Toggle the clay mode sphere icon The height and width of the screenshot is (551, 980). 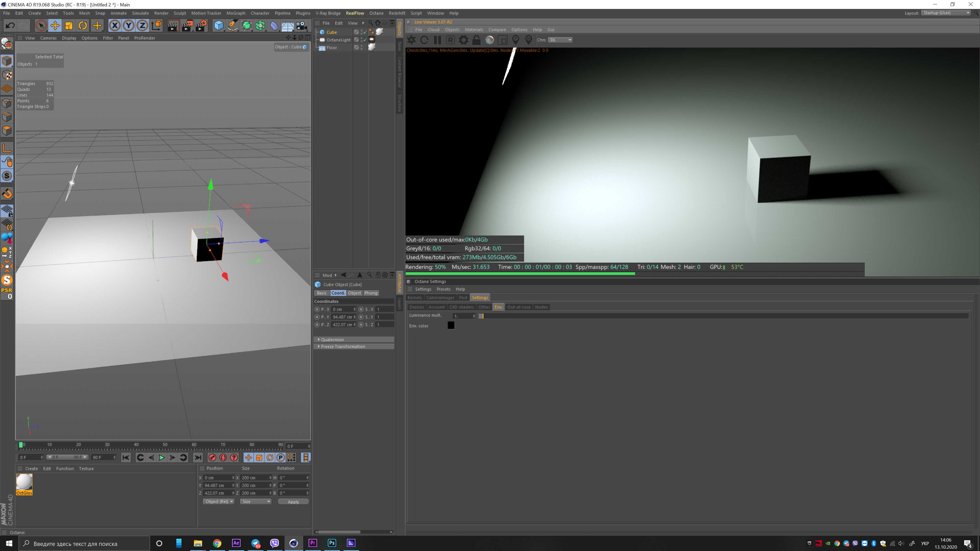tap(490, 40)
